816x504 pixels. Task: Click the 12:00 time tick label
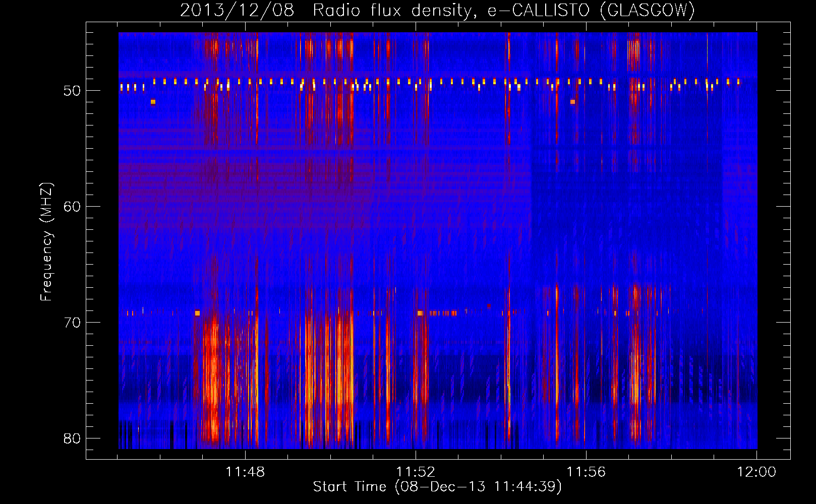click(x=756, y=472)
